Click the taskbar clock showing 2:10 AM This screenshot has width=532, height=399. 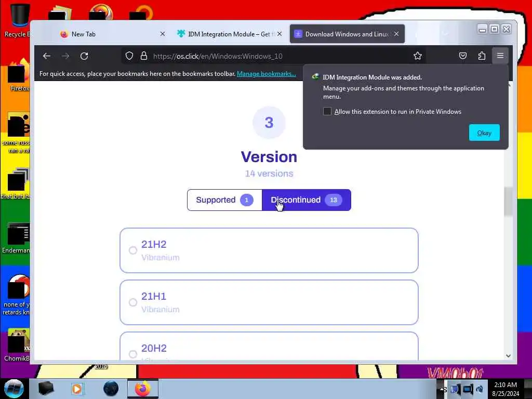[506, 389]
